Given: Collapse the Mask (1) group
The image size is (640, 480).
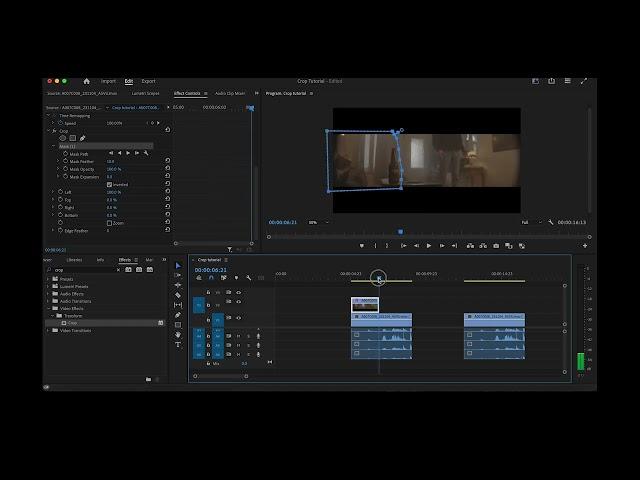Looking at the screenshot, I should point(53,146).
